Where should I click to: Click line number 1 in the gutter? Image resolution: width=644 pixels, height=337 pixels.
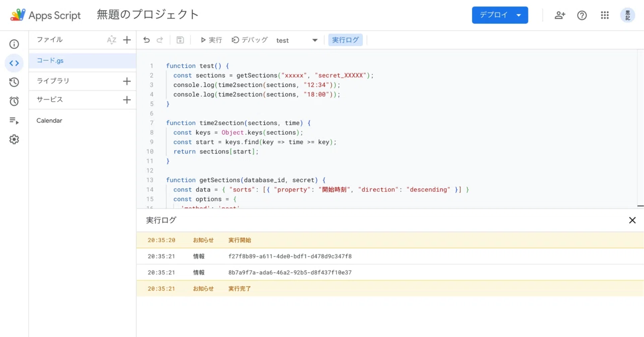(x=151, y=66)
